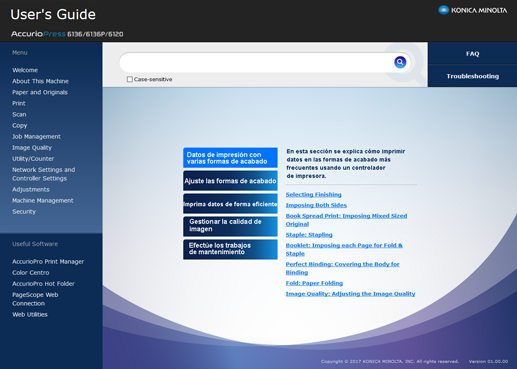Open Welcome in the menu

point(25,70)
